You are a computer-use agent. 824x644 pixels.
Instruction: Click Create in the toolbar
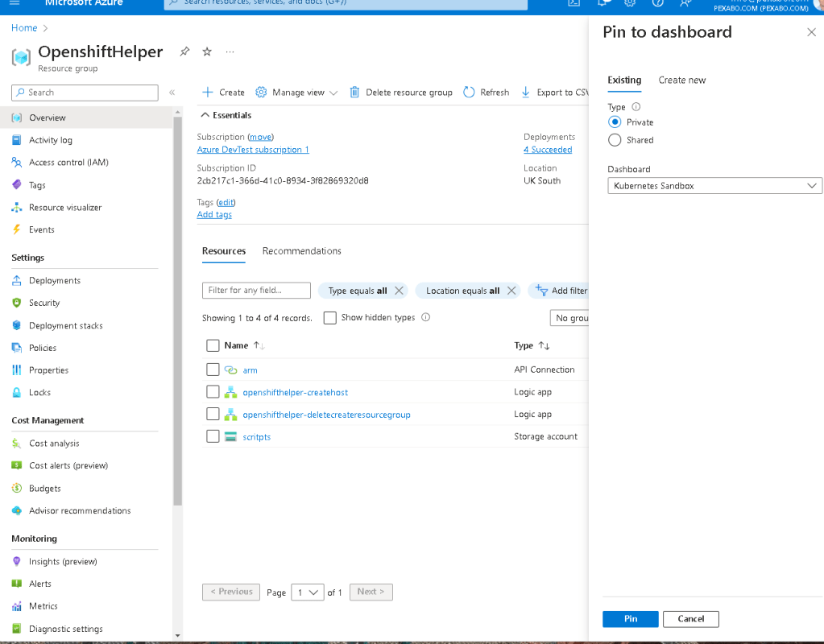tap(224, 93)
